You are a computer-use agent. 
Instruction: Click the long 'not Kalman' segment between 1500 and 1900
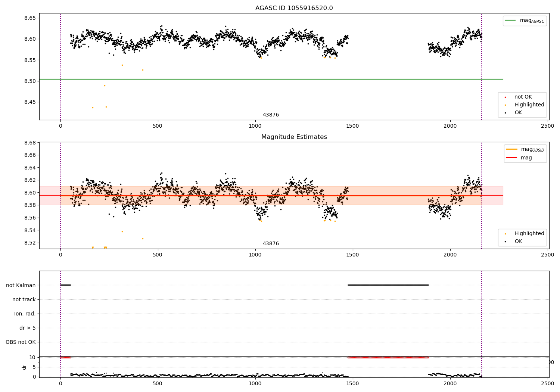pyautogui.click(x=388, y=285)
